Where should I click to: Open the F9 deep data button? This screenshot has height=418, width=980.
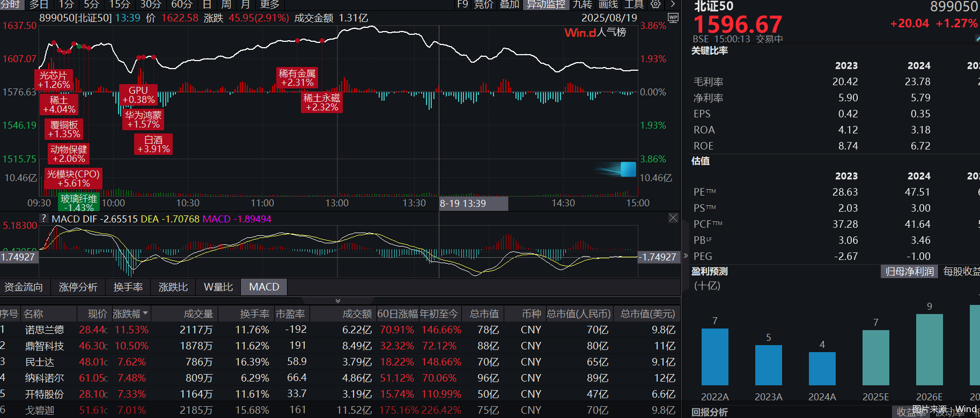point(462,4)
